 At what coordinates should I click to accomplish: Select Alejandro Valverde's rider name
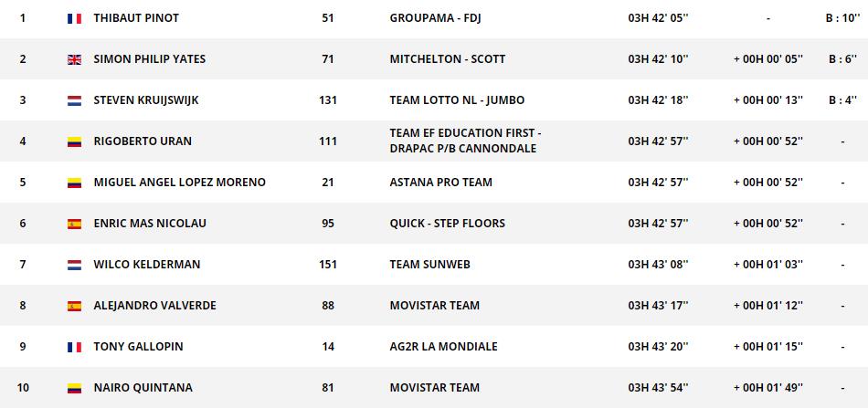point(154,306)
